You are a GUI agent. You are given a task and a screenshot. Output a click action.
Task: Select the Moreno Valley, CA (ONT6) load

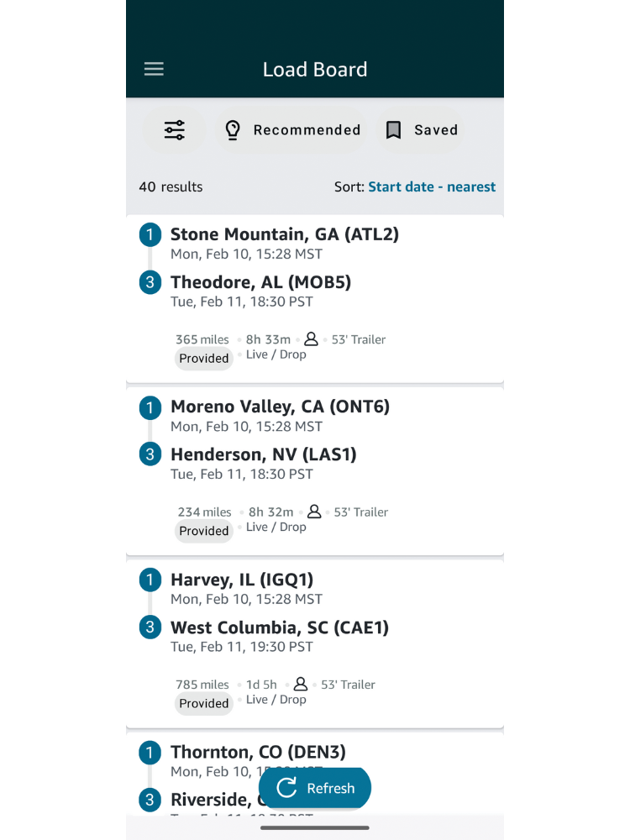(280, 407)
